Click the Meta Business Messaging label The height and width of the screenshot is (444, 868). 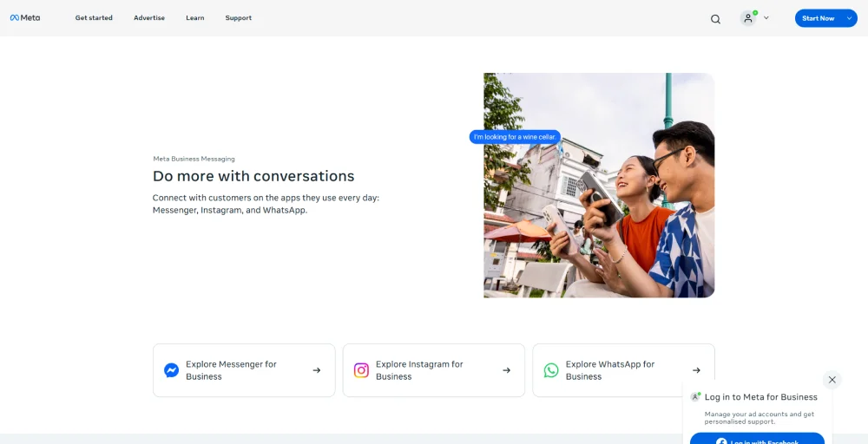[x=194, y=159]
